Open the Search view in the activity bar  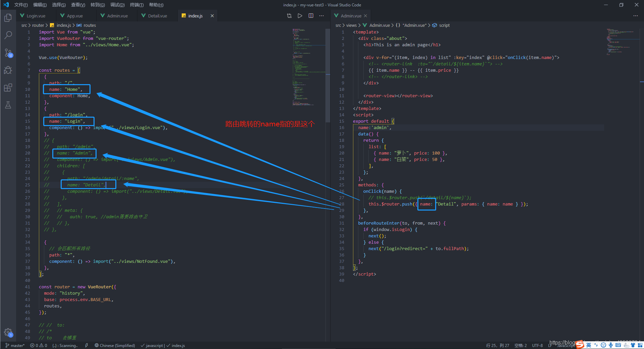[x=8, y=35]
